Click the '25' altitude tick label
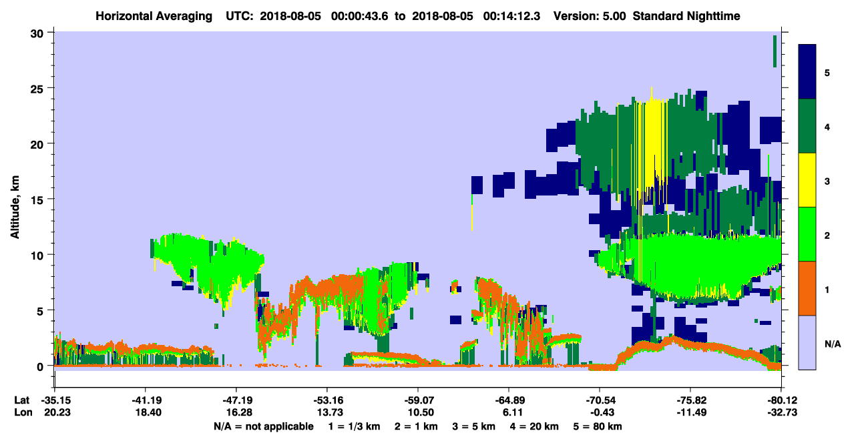This screenshot has height=445, width=868. 39,88
